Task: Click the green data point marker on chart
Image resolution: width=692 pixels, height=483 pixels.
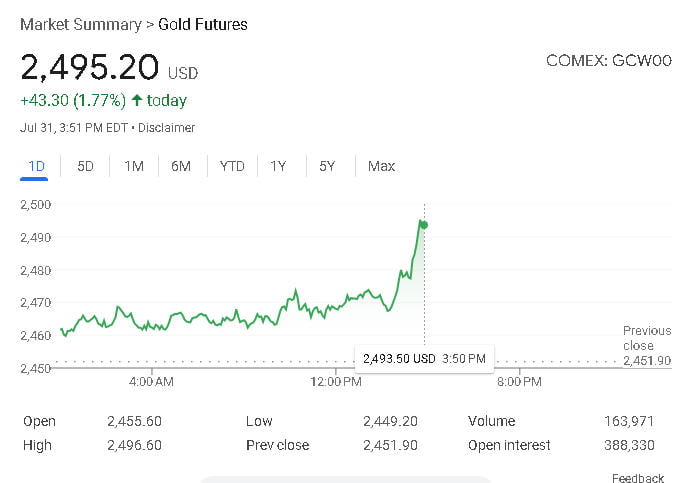Action: click(424, 224)
